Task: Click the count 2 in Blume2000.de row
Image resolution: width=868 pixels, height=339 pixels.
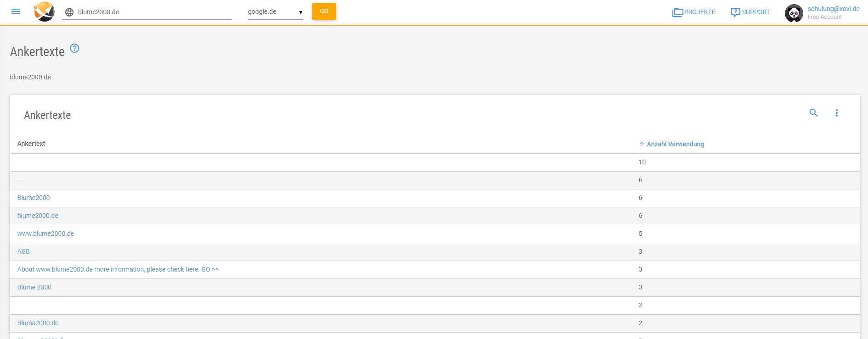Action: click(640, 323)
